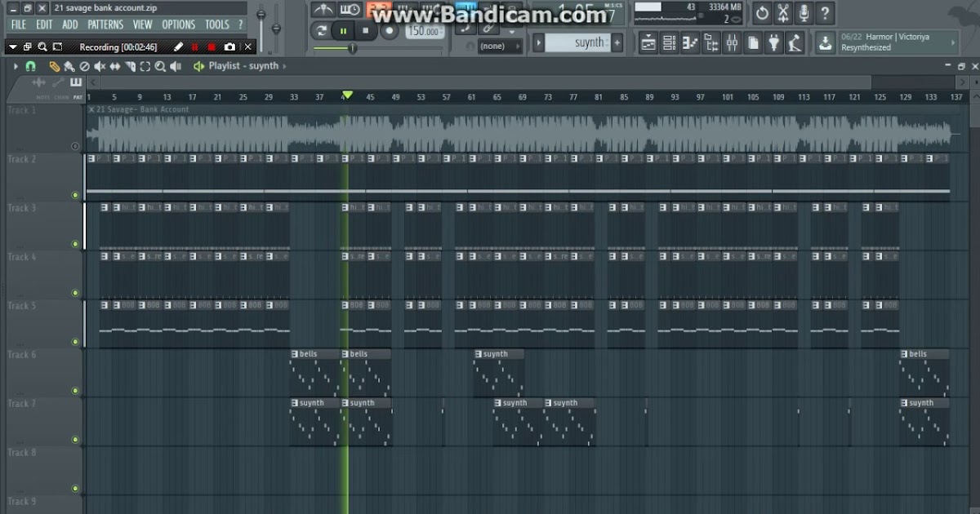The width and height of the screenshot is (980, 514).
Task: Click the audio editor scissors icon
Action: click(x=783, y=13)
